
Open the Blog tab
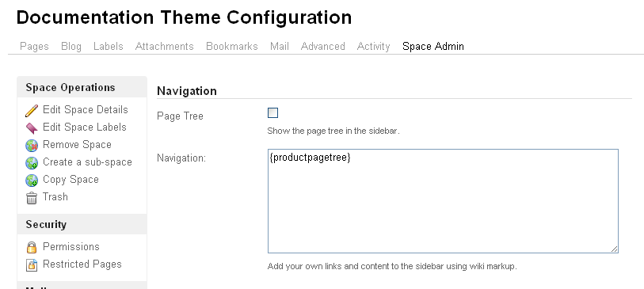tap(71, 47)
